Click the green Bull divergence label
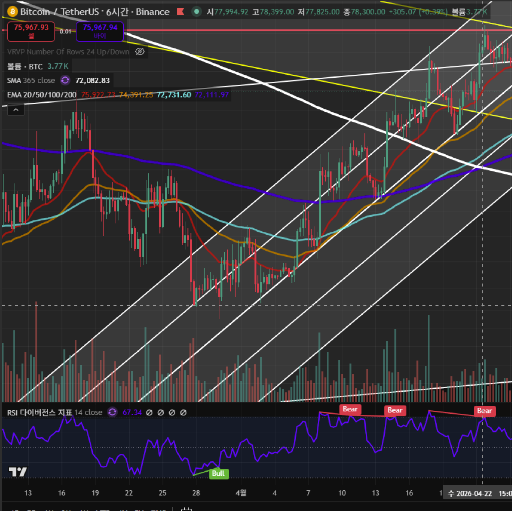Screen dimensions: 512x511 tap(219, 473)
